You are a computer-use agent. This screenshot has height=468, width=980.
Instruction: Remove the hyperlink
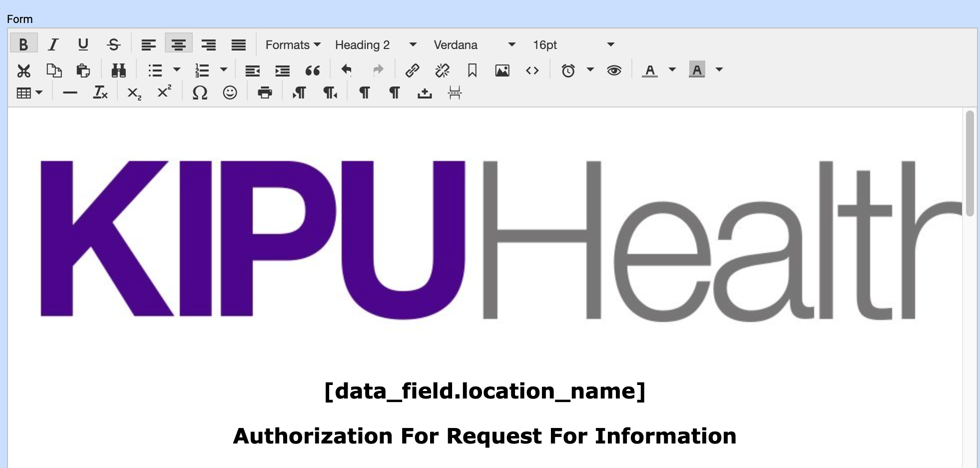point(442,70)
